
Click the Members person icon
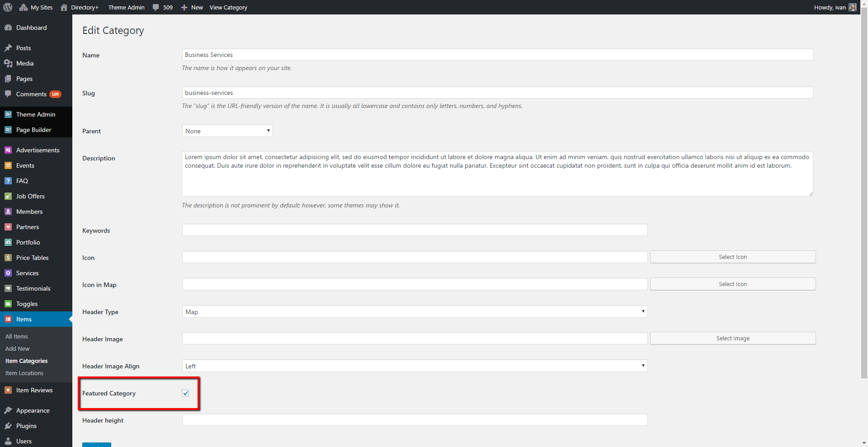click(8, 212)
